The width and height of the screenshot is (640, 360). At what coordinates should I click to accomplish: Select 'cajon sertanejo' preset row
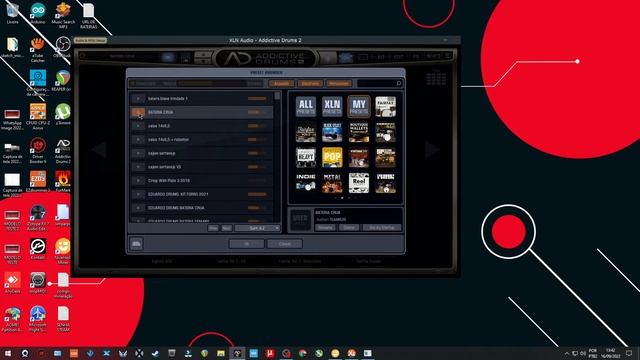tap(202, 153)
